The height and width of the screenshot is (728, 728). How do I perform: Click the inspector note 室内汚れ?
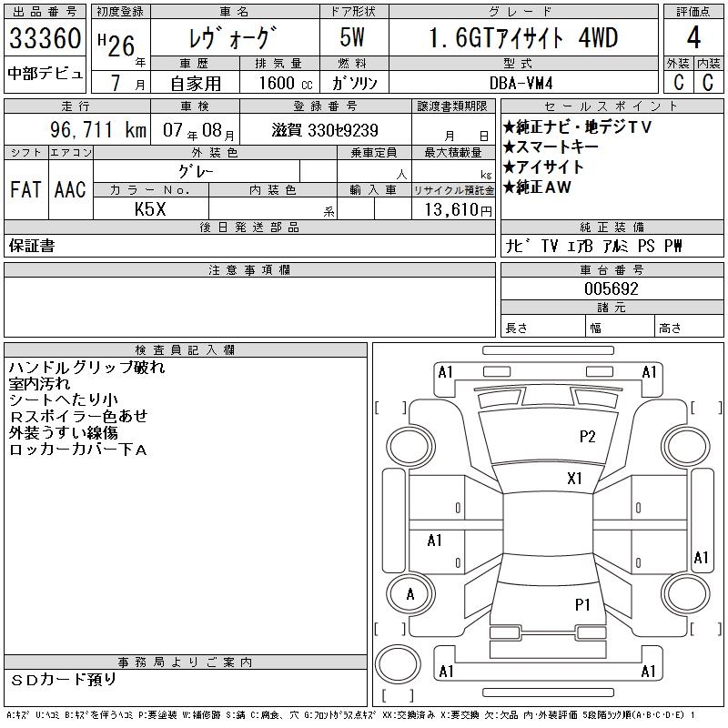(x=39, y=383)
